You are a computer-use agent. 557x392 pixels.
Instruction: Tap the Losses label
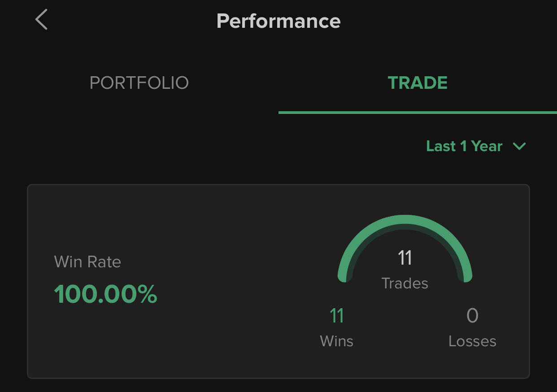coord(472,341)
